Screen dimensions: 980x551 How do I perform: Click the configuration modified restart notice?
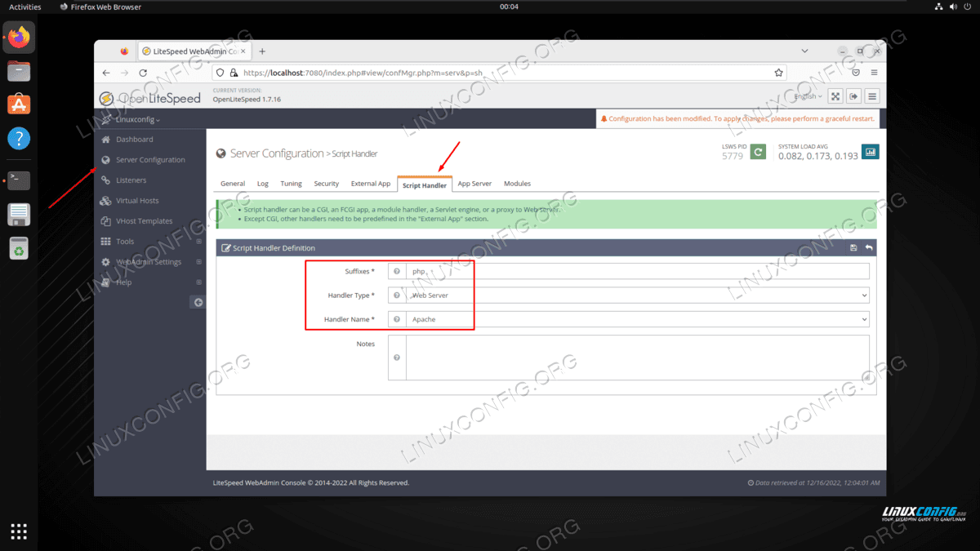click(x=737, y=119)
